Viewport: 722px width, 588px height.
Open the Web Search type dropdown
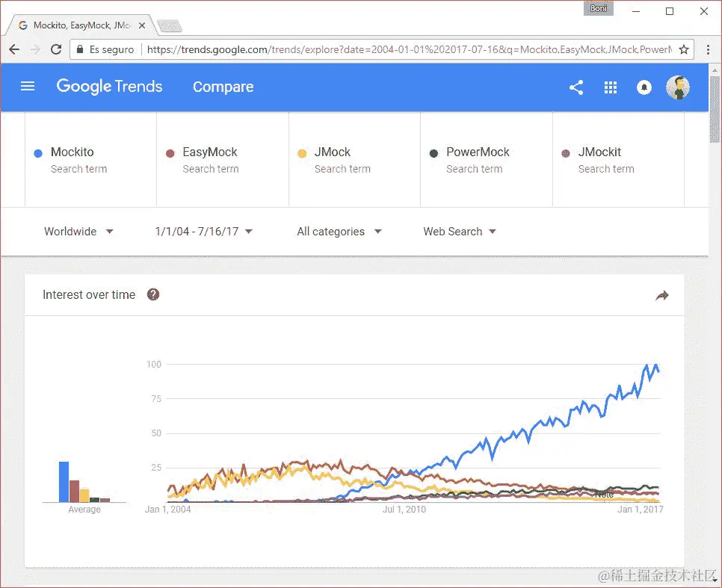click(x=459, y=232)
